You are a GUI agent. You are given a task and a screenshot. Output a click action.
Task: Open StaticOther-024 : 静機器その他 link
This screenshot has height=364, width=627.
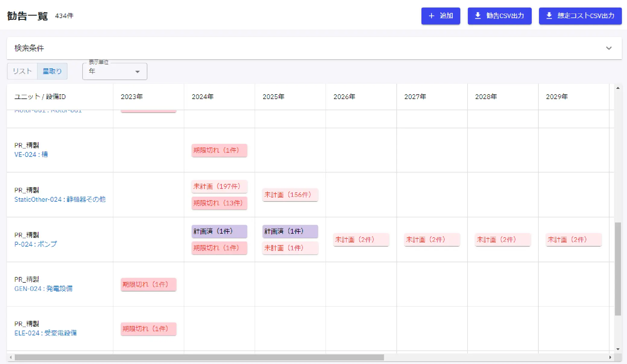(x=60, y=199)
